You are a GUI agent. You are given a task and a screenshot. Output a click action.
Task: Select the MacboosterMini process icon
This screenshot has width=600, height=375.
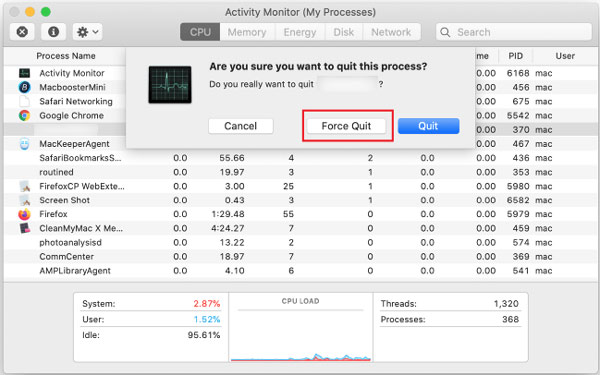24,87
